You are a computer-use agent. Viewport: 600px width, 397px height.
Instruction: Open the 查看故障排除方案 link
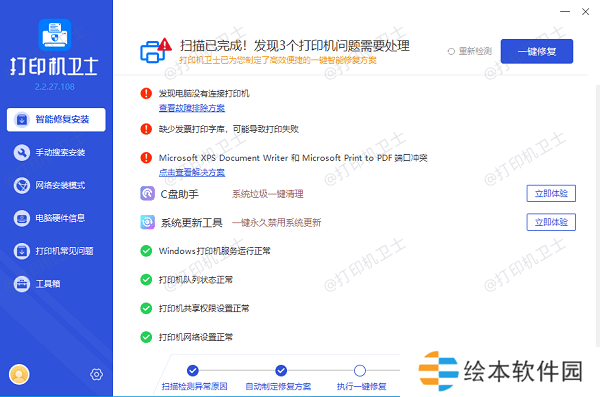pyautogui.click(x=192, y=108)
